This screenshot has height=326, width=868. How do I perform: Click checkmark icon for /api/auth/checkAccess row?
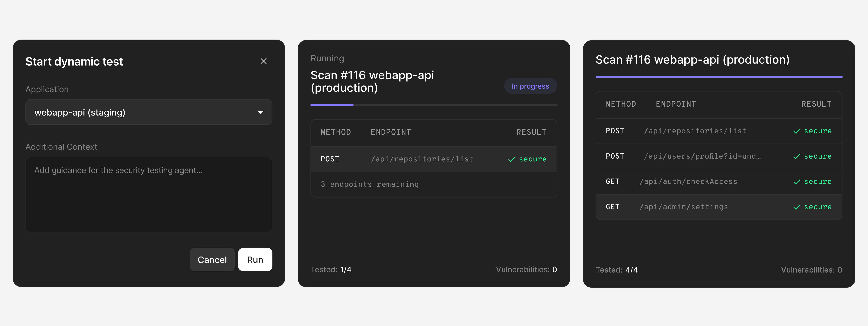797,182
